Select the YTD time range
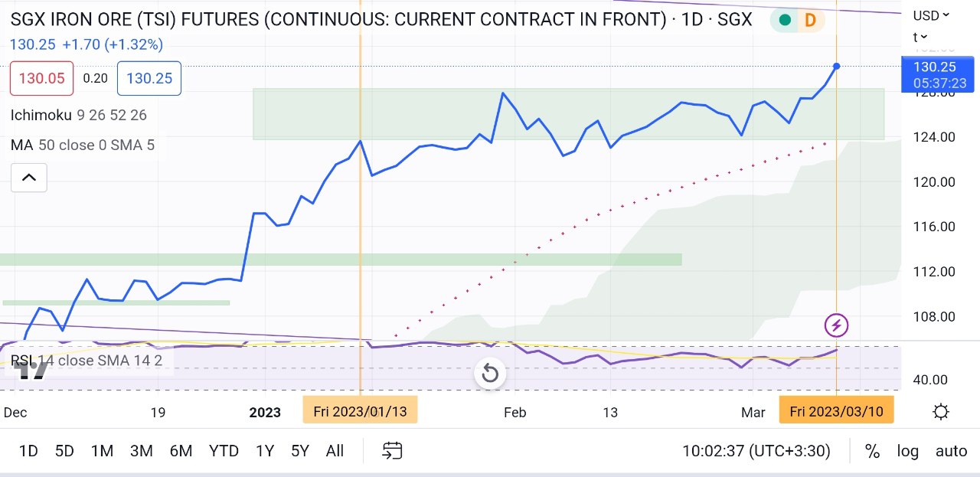The width and height of the screenshot is (980, 477). click(224, 451)
